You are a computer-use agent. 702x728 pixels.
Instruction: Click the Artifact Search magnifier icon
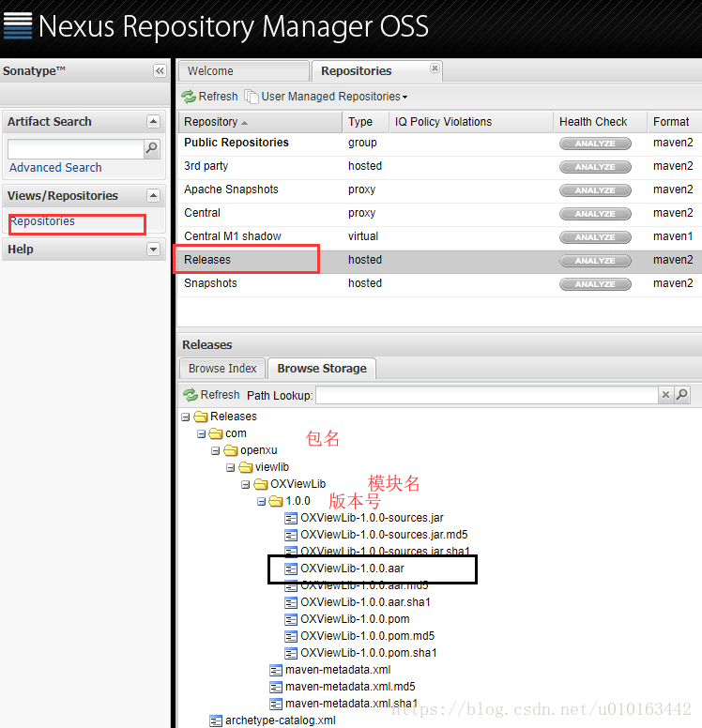coord(151,148)
